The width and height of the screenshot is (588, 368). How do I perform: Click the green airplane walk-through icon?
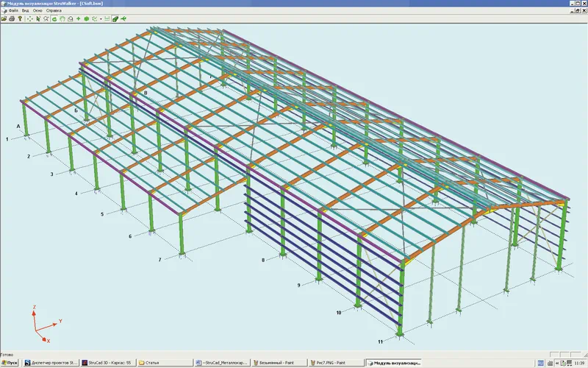pos(123,18)
